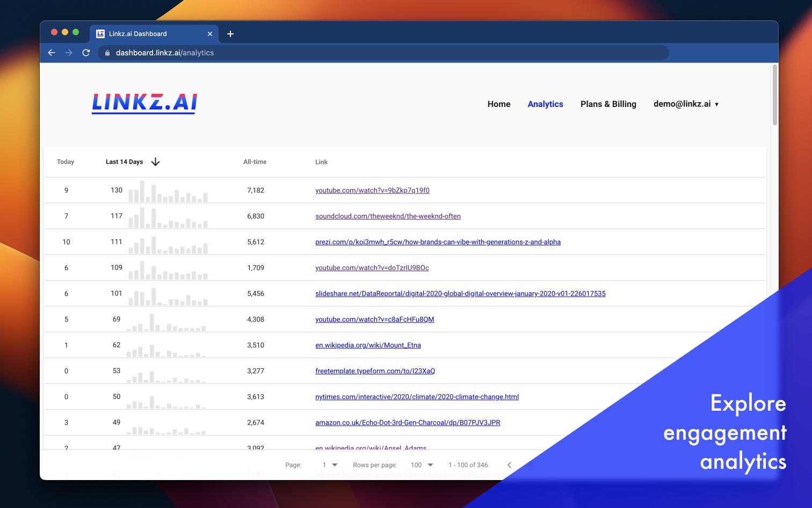Reload the page with refresh icon
Viewport: 812px width, 508px height.
pyautogui.click(x=86, y=53)
